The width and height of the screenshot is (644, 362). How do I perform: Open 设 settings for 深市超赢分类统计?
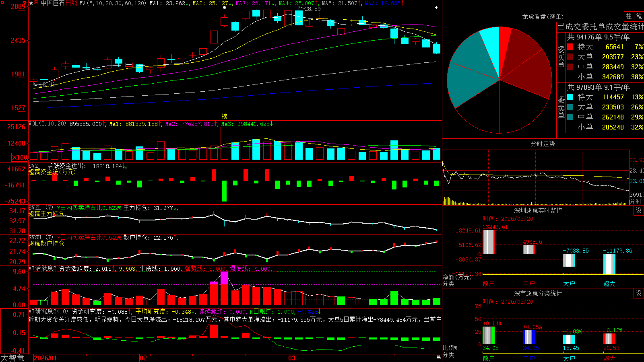pos(639,293)
